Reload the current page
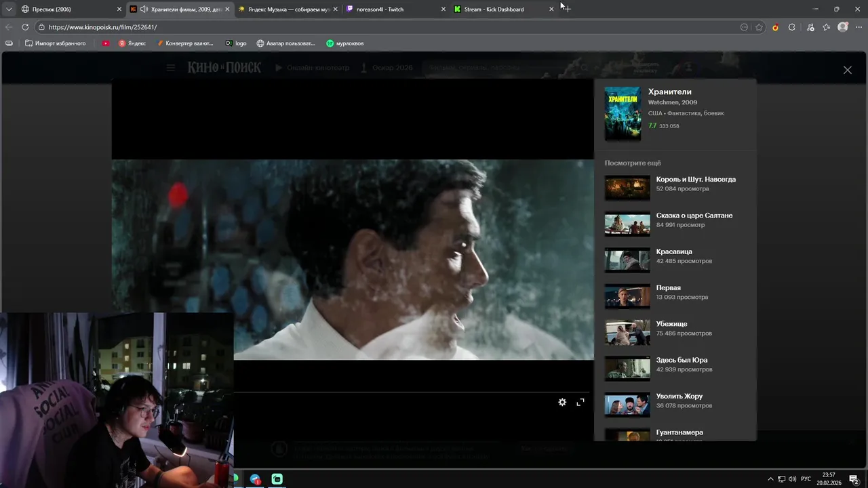Screen dimensions: 868x488 point(25,27)
